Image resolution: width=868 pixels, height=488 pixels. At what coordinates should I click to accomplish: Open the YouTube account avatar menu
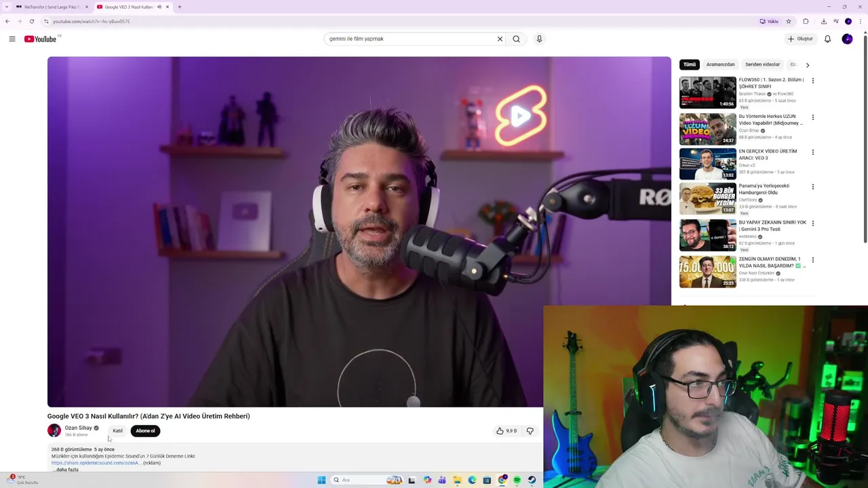(847, 39)
